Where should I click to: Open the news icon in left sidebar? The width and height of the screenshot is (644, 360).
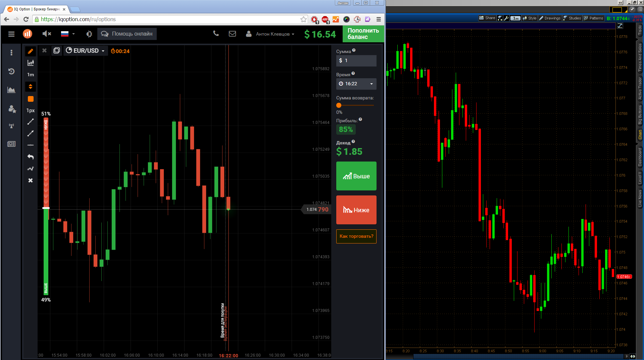(x=11, y=144)
